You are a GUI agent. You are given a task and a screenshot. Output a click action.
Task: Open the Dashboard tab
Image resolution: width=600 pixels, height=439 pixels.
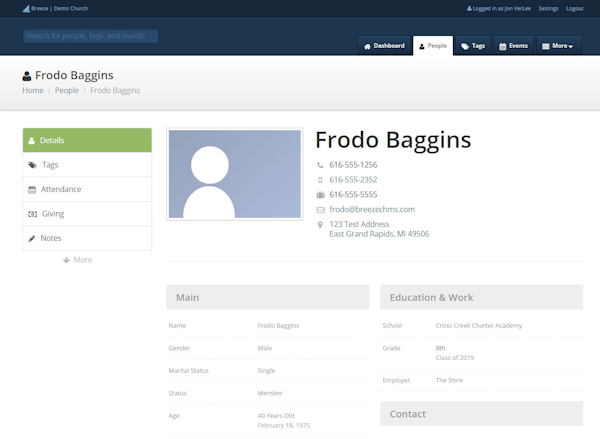pyautogui.click(x=384, y=46)
